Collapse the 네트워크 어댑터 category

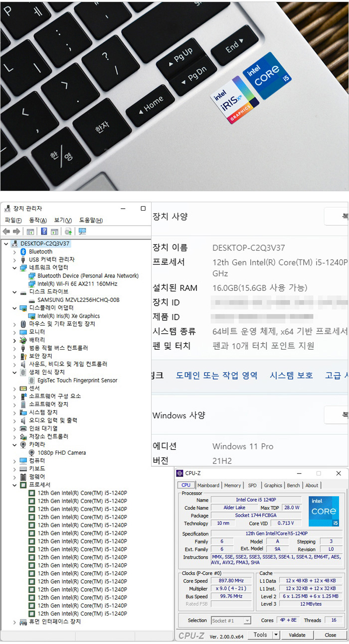click(14, 267)
